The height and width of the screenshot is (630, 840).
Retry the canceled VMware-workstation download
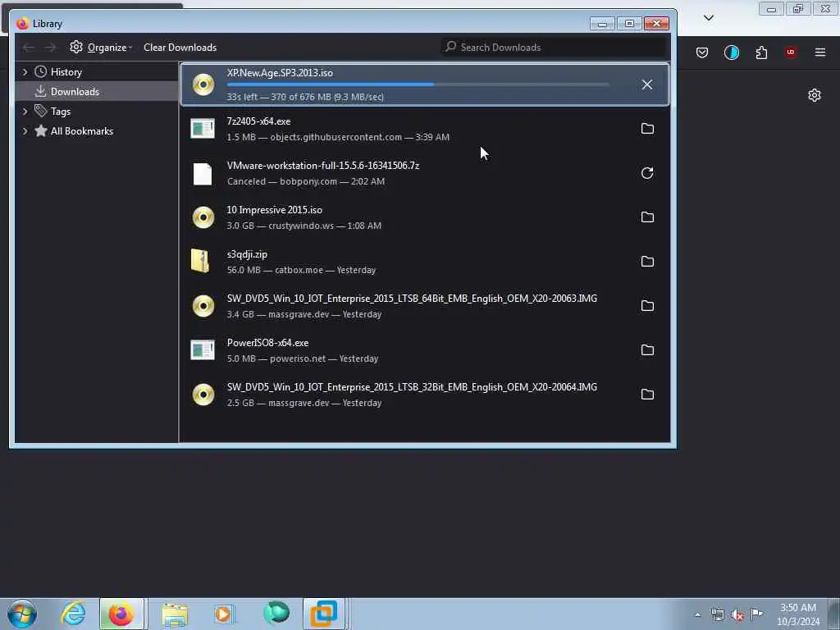(647, 173)
